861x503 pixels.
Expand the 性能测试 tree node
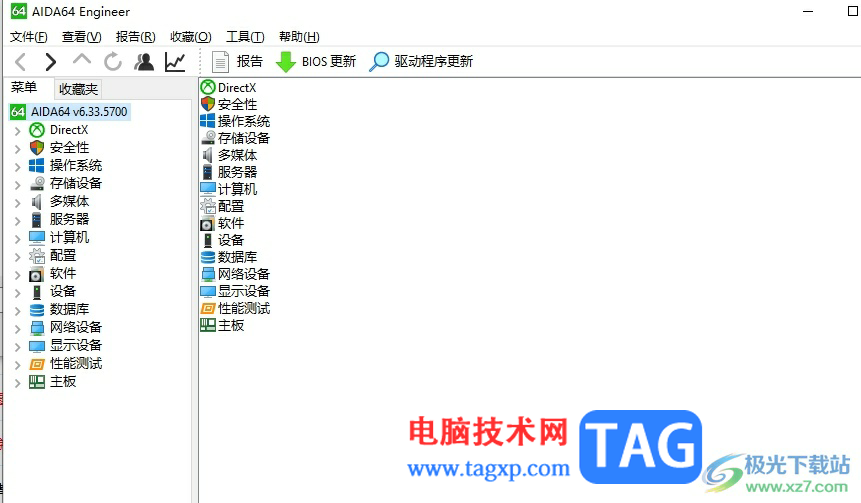(18, 365)
